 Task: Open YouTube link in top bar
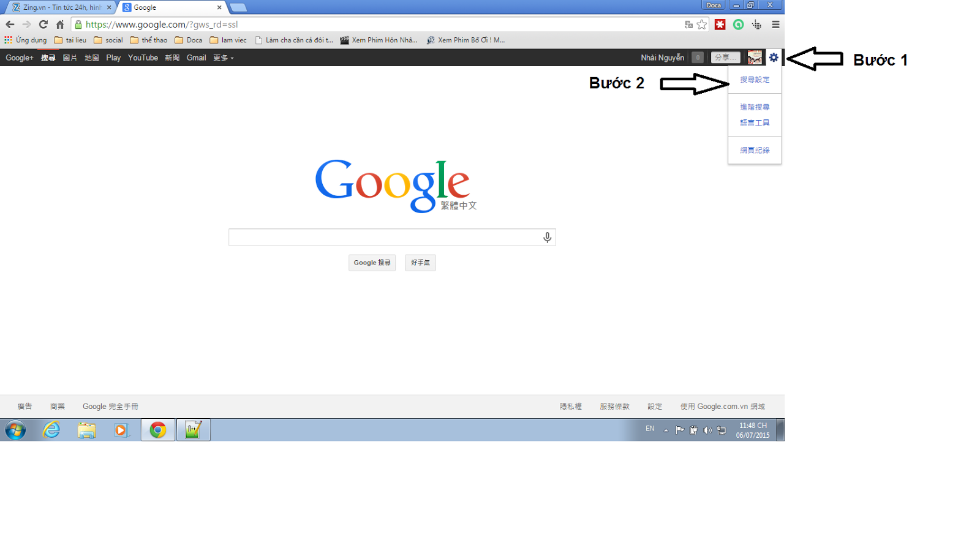[143, 58]
